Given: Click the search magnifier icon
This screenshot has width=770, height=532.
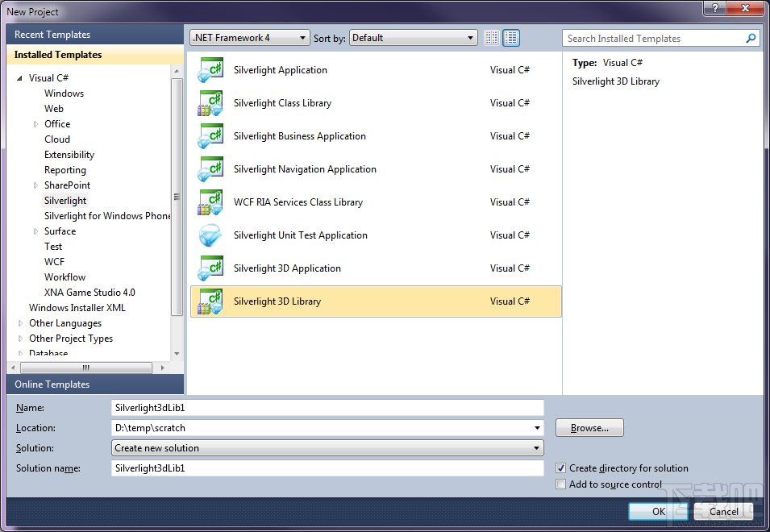Looking at the screenshot, I should [751, 38].
